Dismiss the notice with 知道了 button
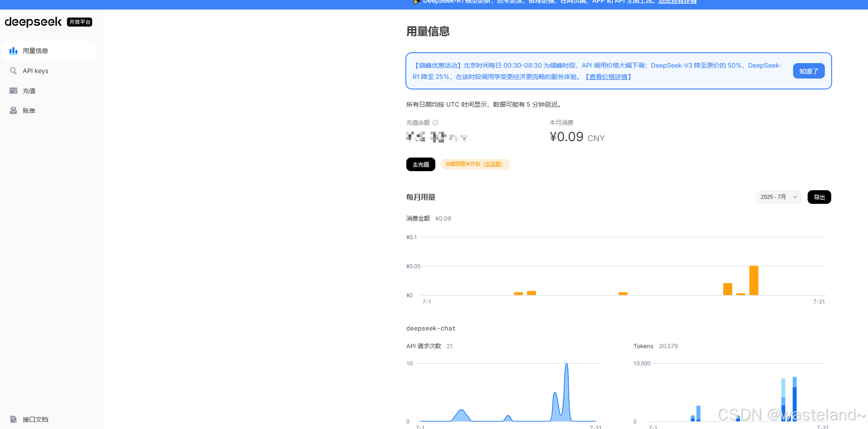Screen dimensions: 868x429 click(x=809, y=71)
